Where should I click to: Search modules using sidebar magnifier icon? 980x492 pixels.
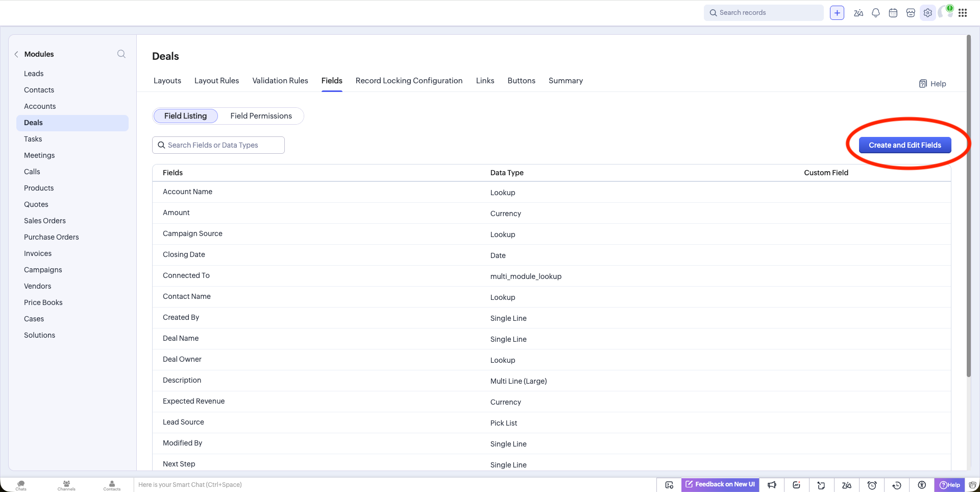pyautogui.click(x=121, y=54)
